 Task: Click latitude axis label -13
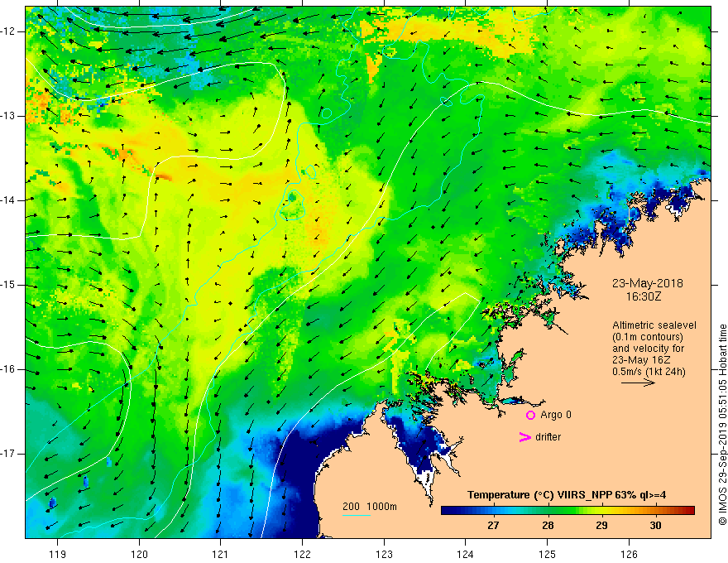(8, 116)
